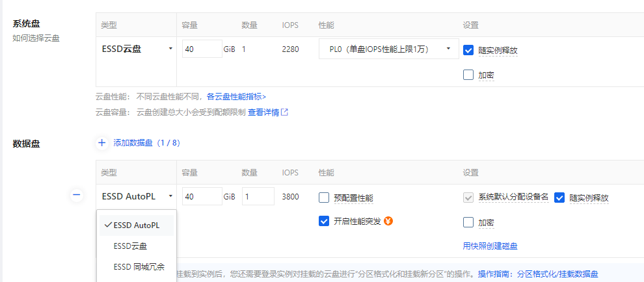Open system disk ESSD云盘 type dropdown
This screenshot has width=644, height=282.
pyautogui.click(x=137, y=49)
